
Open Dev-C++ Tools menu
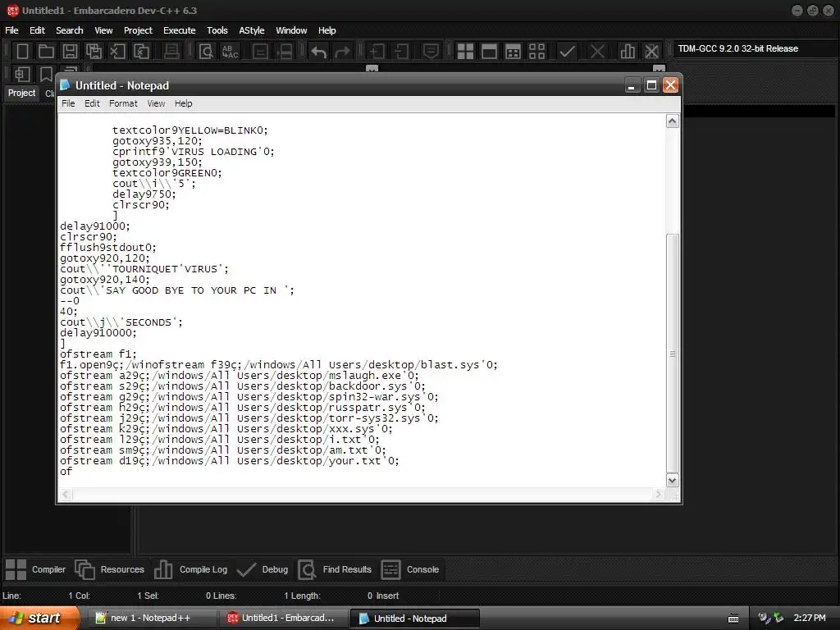[217, 30]
